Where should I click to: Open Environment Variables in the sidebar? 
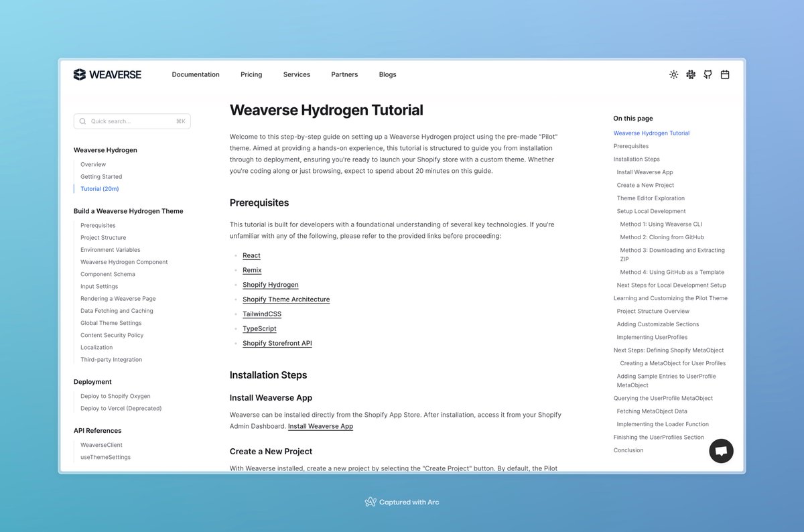pos(111,250)
